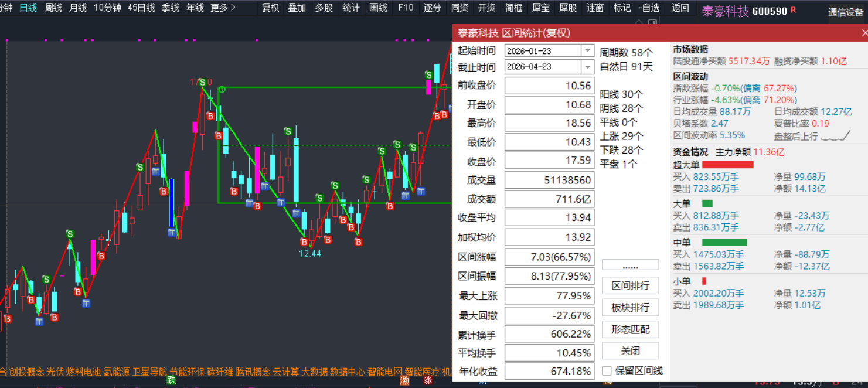This screenshot has height=388, width=868.
Task: Click the 犀股 toolbar item
Action: pyautogui.click(x=568, y=8)
